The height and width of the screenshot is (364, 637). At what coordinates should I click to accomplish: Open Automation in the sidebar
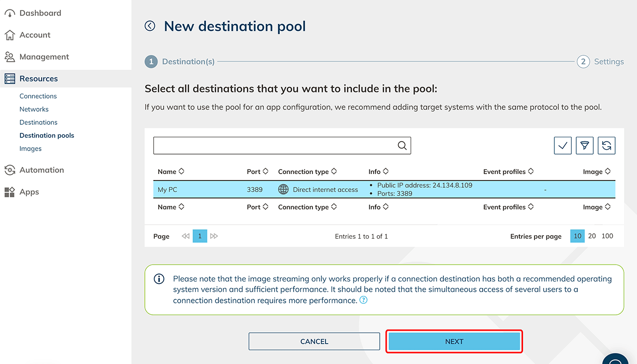[x=41, y=170]
